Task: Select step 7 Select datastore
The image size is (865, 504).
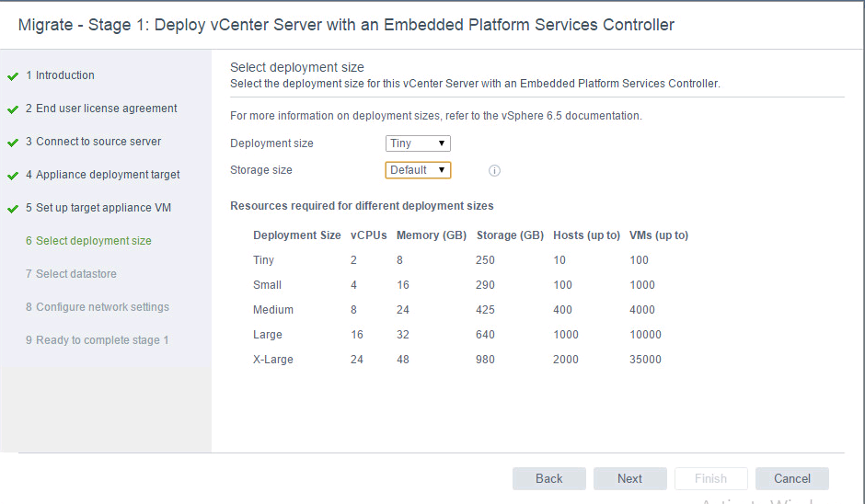Action: [71, 273]
